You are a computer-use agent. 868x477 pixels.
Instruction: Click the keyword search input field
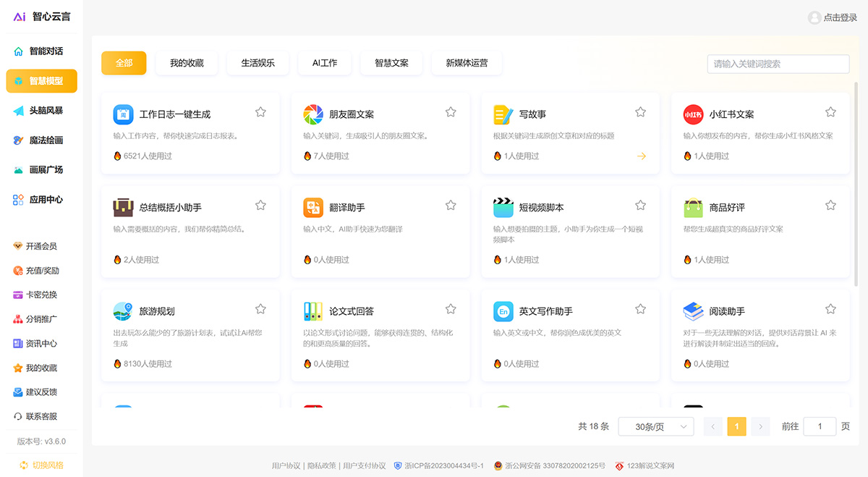(778, 64)
